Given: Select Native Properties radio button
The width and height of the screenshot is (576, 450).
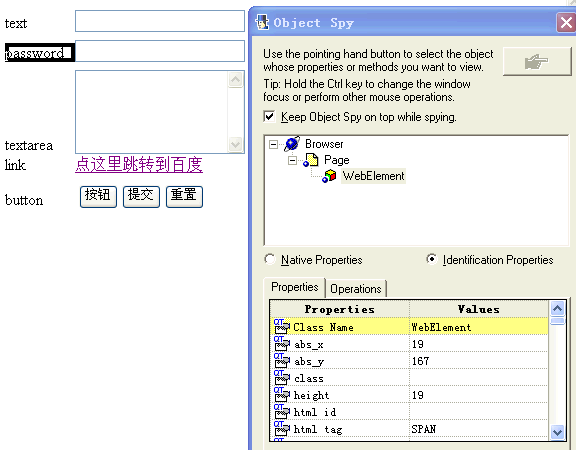Looking at the screenshot, I should tap(270, 259).
